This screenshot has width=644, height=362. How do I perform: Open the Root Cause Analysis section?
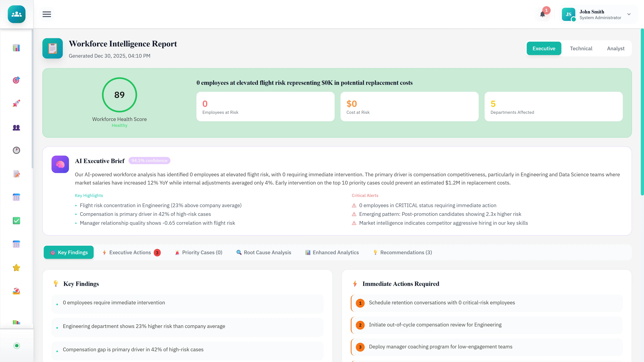[x=263, y=252]
